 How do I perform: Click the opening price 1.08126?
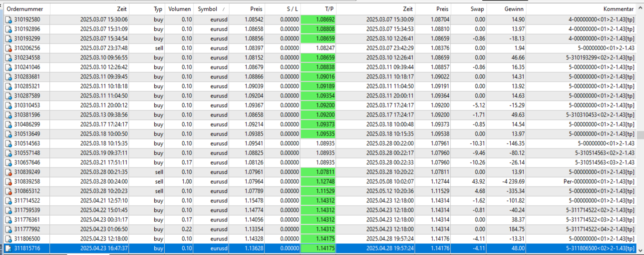pyautogui.click(x=254, y=162)
